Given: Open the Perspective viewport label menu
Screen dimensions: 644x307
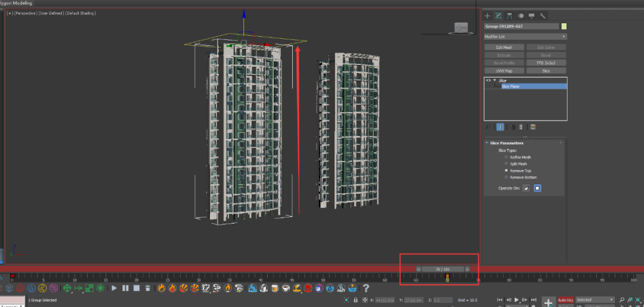Looking at the screenshot, I should [26, 14].
